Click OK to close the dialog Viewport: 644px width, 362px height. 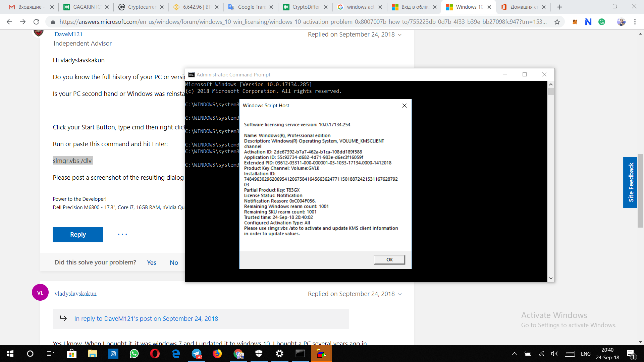(x=389, y=259)
